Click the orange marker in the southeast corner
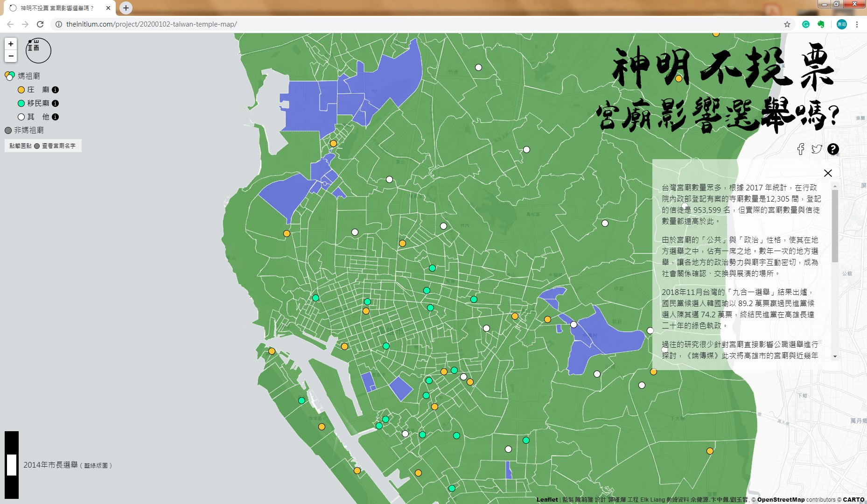 click(710, 451)
